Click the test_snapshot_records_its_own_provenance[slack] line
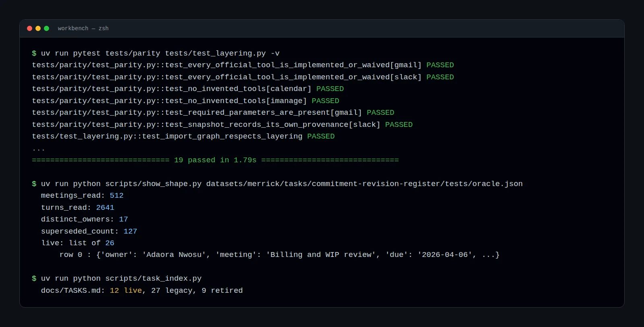Viewport: 644px width, 327px height. [x=222, y=125]
